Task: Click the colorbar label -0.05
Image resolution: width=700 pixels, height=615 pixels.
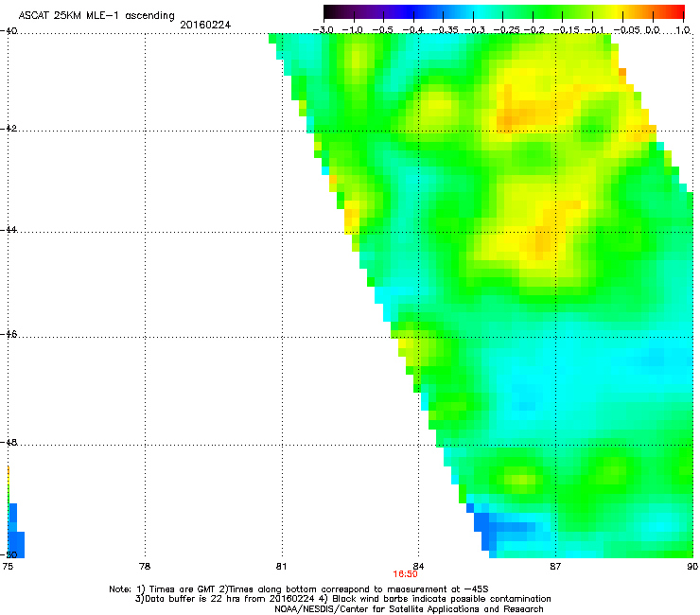Action: [x=627, y=30]
